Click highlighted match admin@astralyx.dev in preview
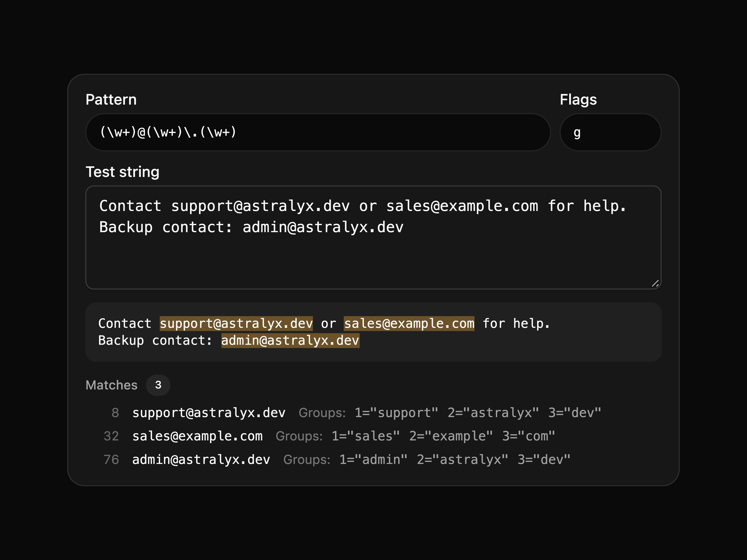 click(x=290, y=340)
